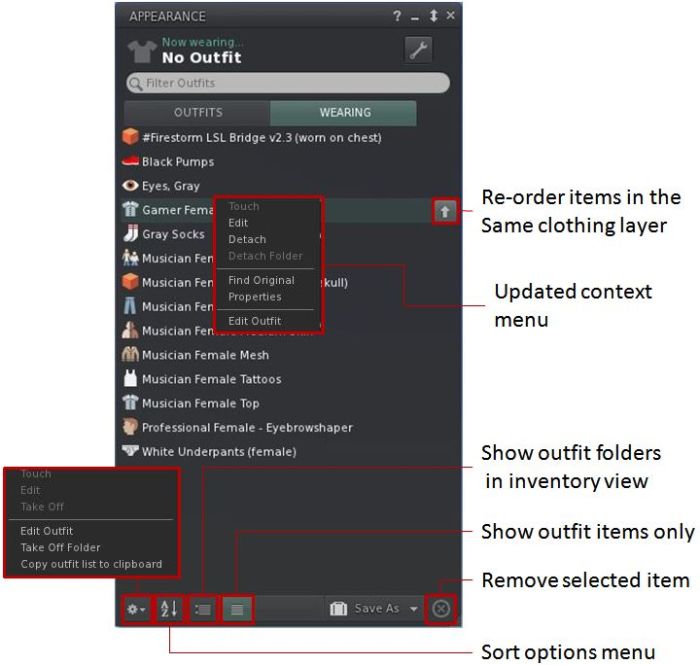Switch to the Outfits tab
The height and width of the screenshot is (665, 700).
click(x=198, y=113)
